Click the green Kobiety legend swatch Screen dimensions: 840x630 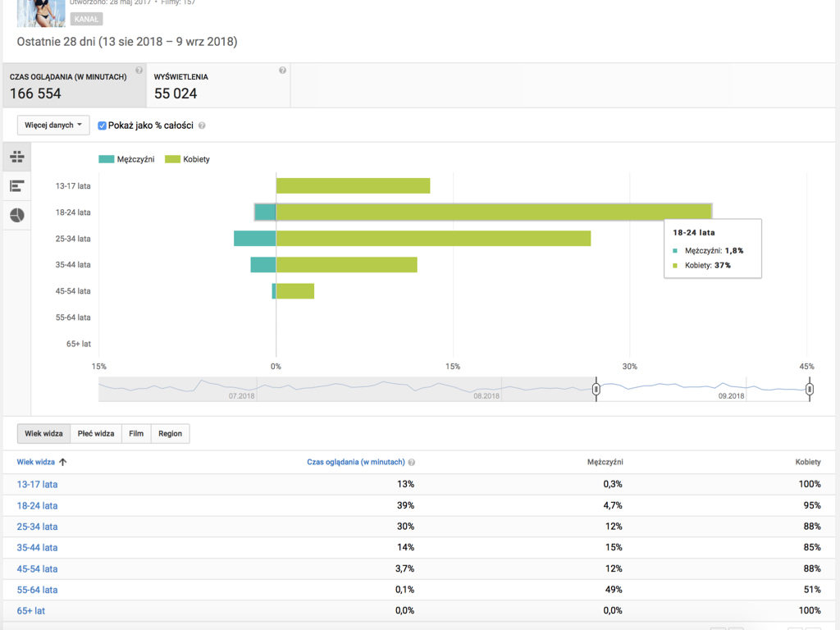tap(172, 159)
